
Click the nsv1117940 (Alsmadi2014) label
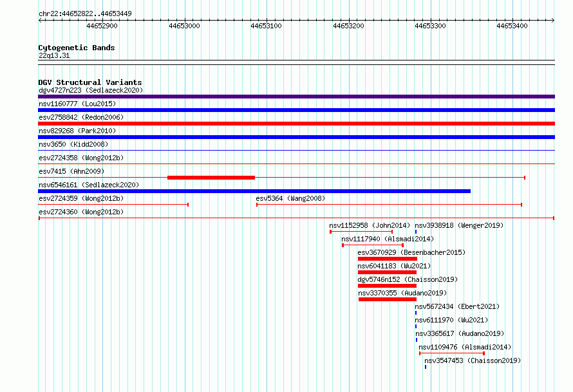[388, 239]
